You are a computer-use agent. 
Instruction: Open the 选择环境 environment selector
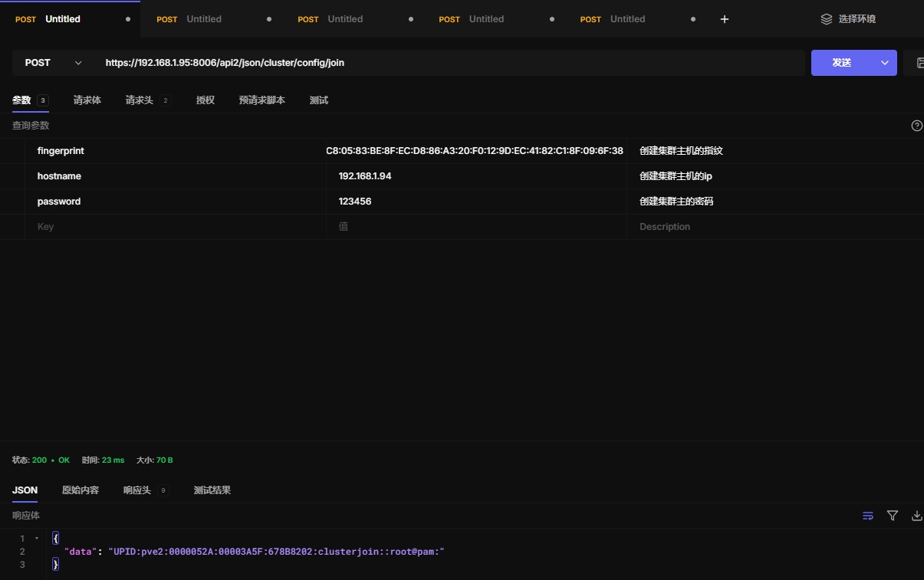[x=856, y=19]
